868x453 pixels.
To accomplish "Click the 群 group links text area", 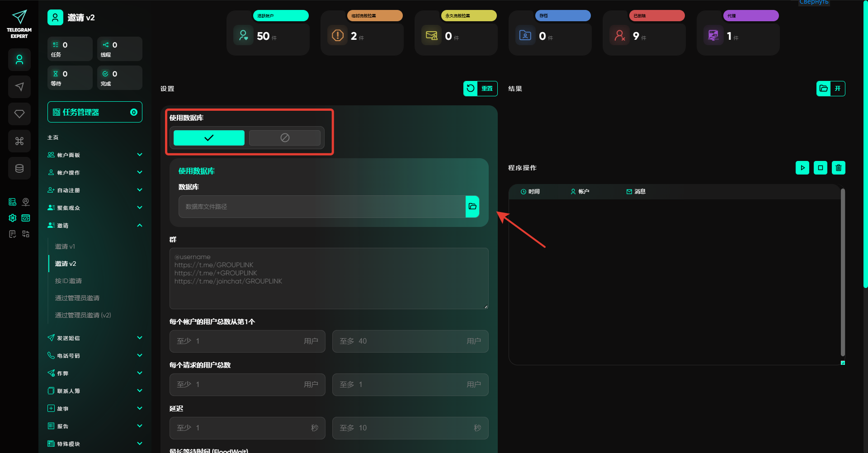I will click(x=329, y=278).
